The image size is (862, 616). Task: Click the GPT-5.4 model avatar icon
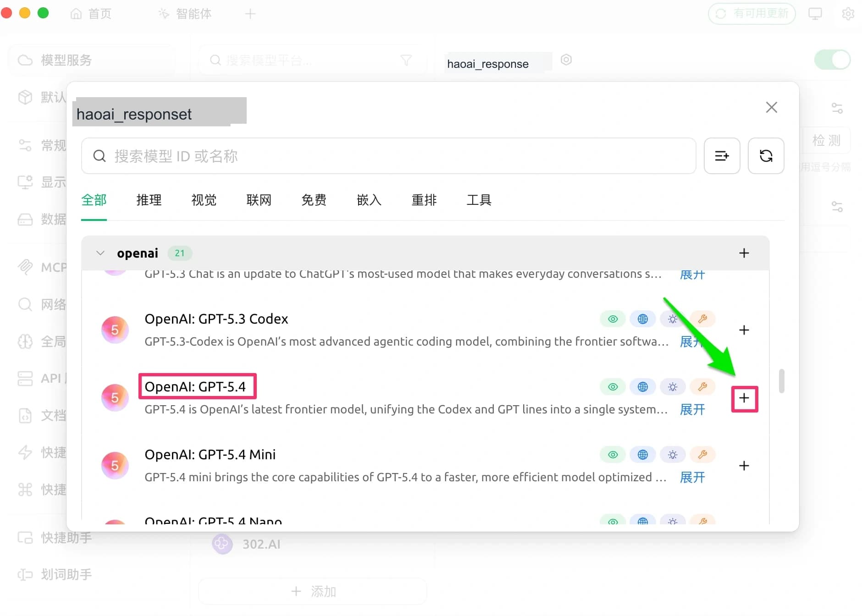115,397
